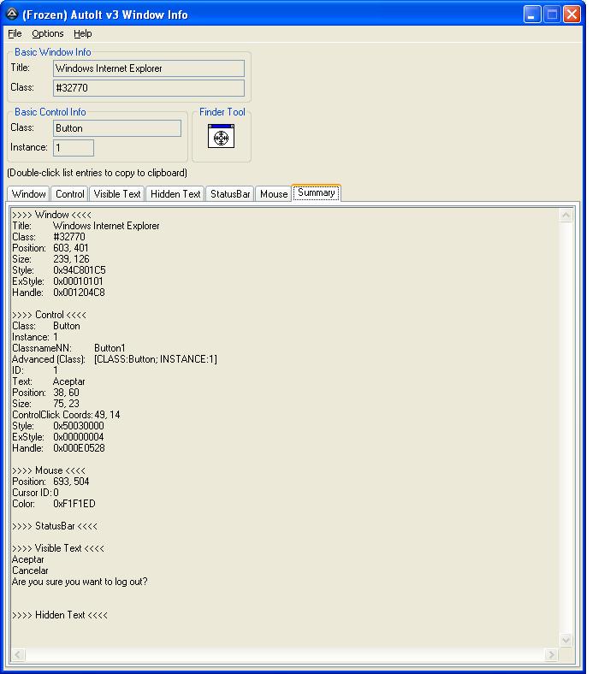The width and height of the screenshot is (616, 674).
Task: Select the StatusBar tab
Action: (230, 194)
